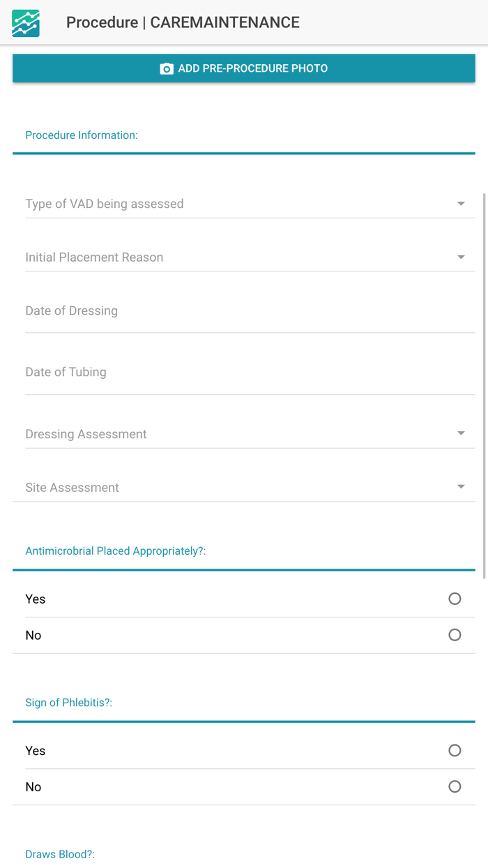This screenshot has width=488, height=868.
Task: Click the Date of Dressing field
Action: 250,311
